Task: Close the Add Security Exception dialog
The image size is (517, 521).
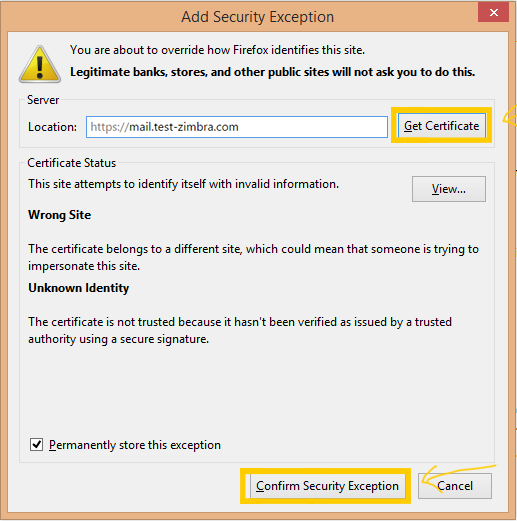Action: pos(493,13)
